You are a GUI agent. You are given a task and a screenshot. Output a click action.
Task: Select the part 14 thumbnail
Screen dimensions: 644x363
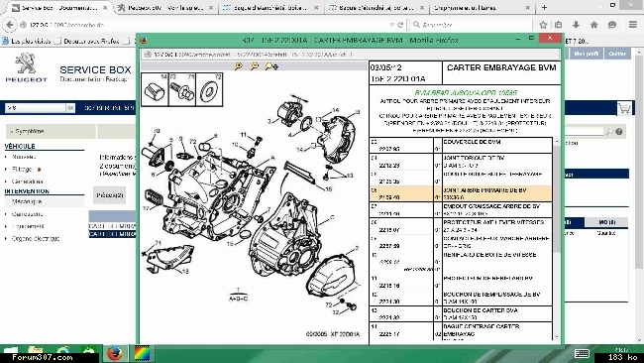pyautogui.click(x=155, y=89)
